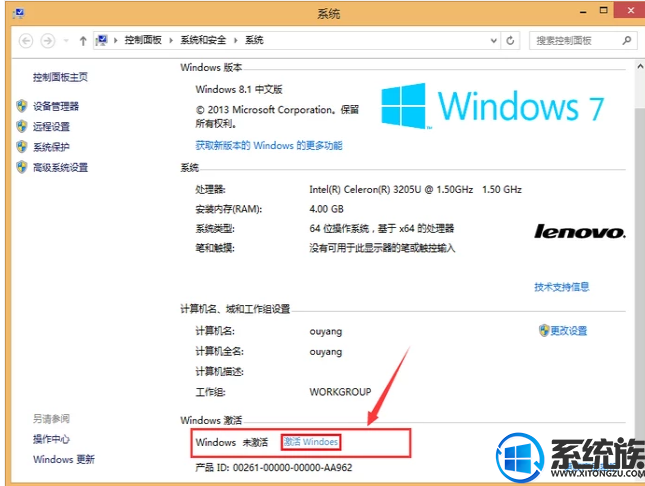Screen dimensions: 645x486
Task: Click the computer icon in address bar
Action: [x=102, y=40]
